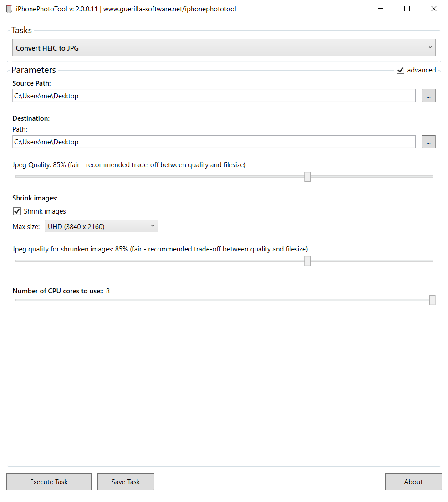Click the shrunken images Jpeg quality slider thumb
The width and height of the screenshot is (448, 502).
(x=307, y=261)
